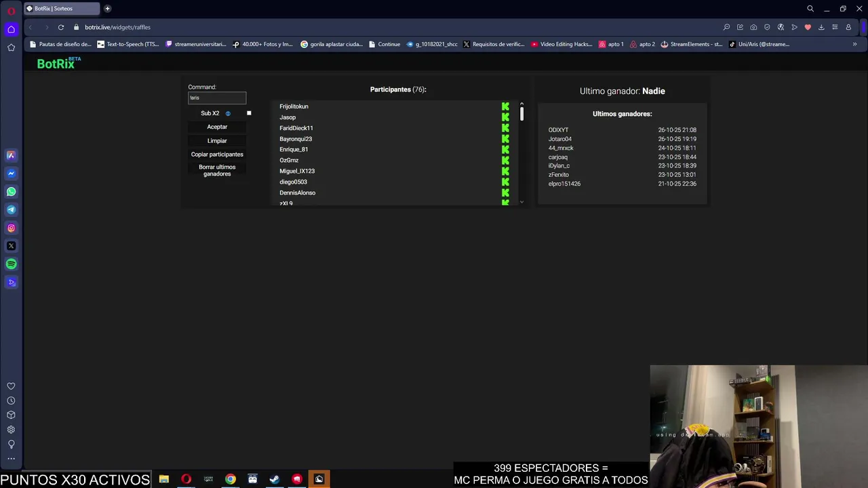Go forward to the next page
This screenshot has width=868, height=488.
[46, 27]
